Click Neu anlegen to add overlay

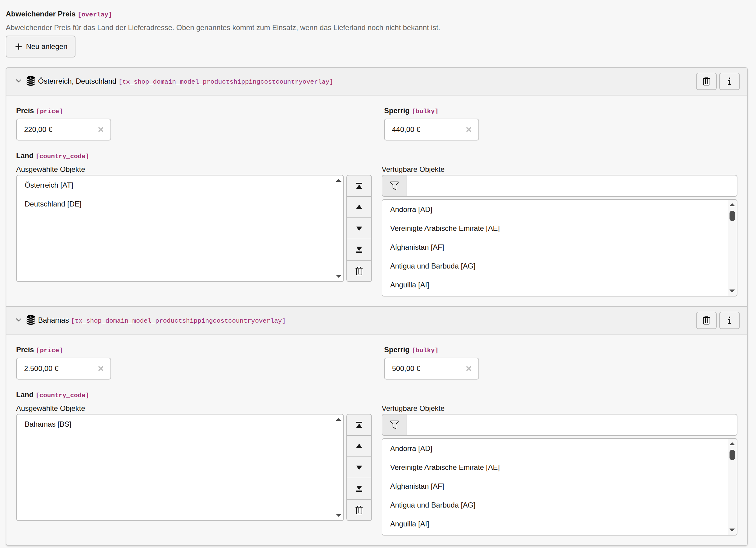click(41, 47)
